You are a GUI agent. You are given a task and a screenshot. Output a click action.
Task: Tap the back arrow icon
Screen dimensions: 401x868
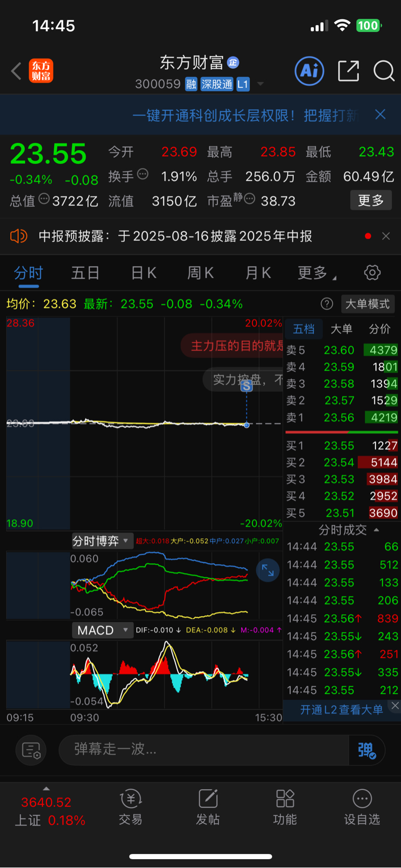click(x=16, y=71)
